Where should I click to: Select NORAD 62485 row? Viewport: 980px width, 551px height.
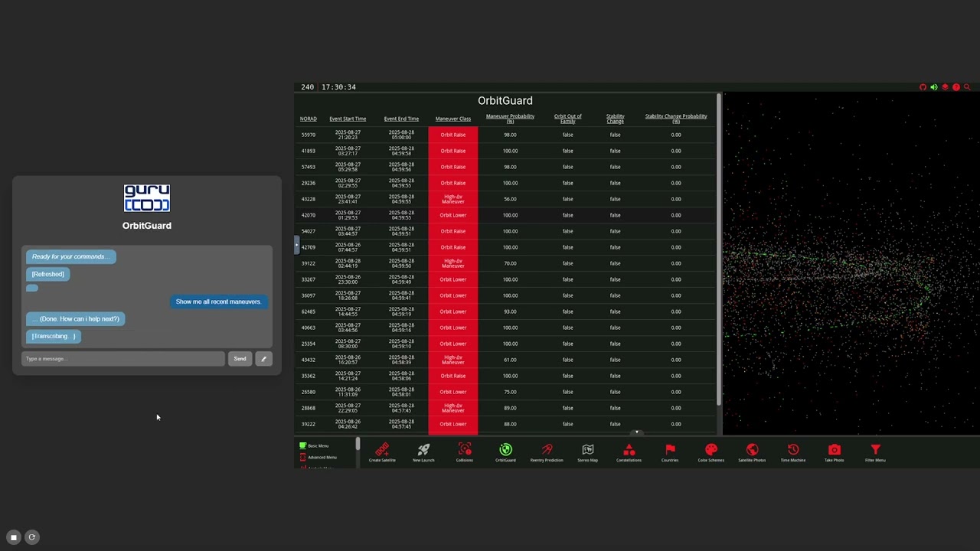click(x=507, y=311)
